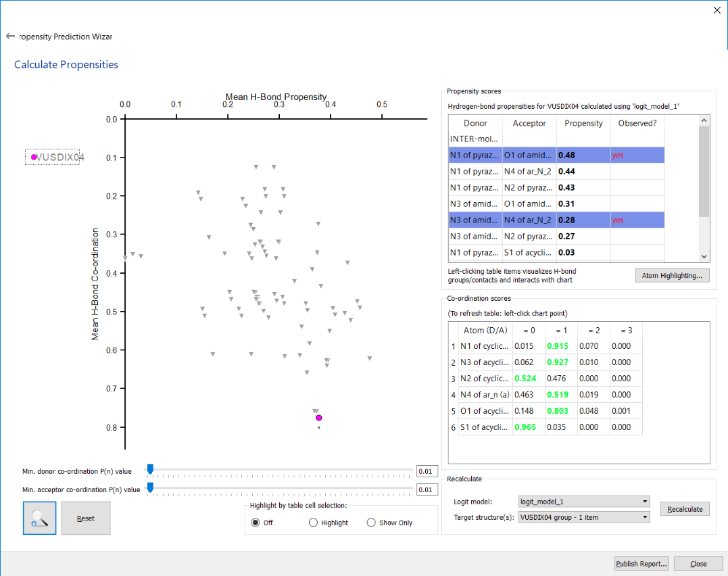Reset the chart view
Image resolution: width=728 pixels, height=576 pixels.
pos(86,519)
